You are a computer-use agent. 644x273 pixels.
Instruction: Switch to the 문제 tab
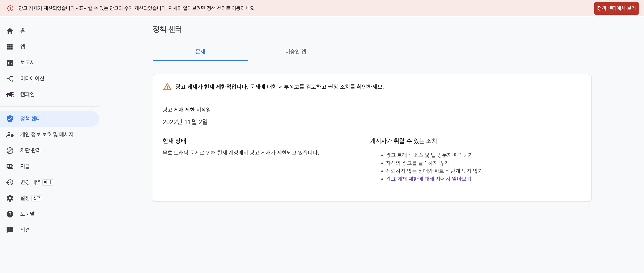point(200,51)
